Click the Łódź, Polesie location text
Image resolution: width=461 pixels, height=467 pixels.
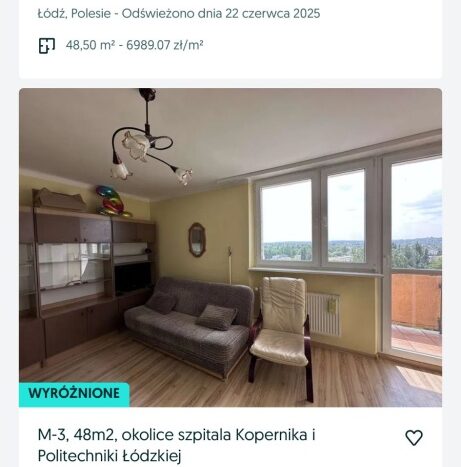click(74, 14)
